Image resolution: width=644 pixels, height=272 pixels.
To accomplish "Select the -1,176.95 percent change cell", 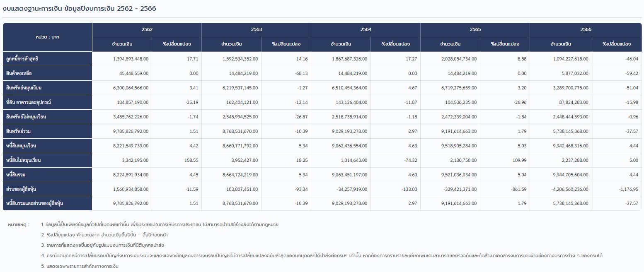I will [x=628, y=189].
